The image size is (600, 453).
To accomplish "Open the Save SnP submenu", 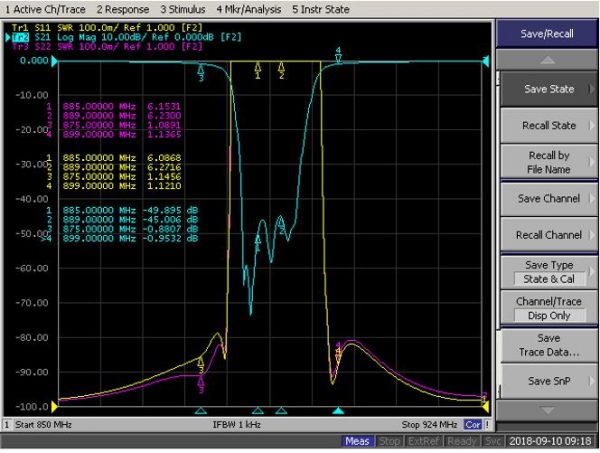I will [549, 381].
